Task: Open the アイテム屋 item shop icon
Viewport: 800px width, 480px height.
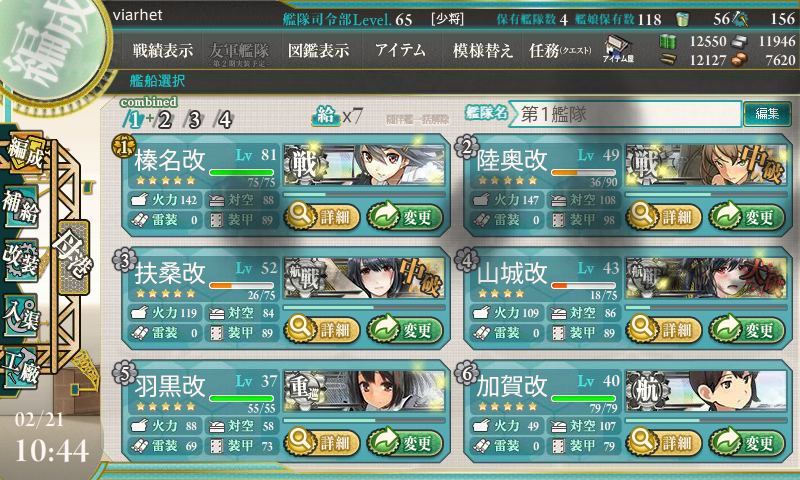Action: point(618,50)
